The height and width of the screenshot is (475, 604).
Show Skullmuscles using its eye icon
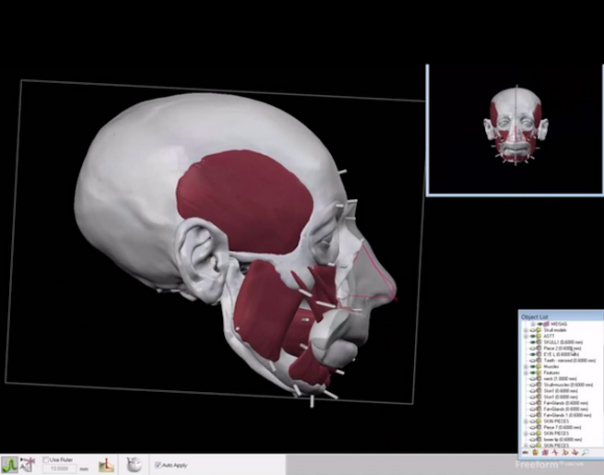tap(533, 384)
